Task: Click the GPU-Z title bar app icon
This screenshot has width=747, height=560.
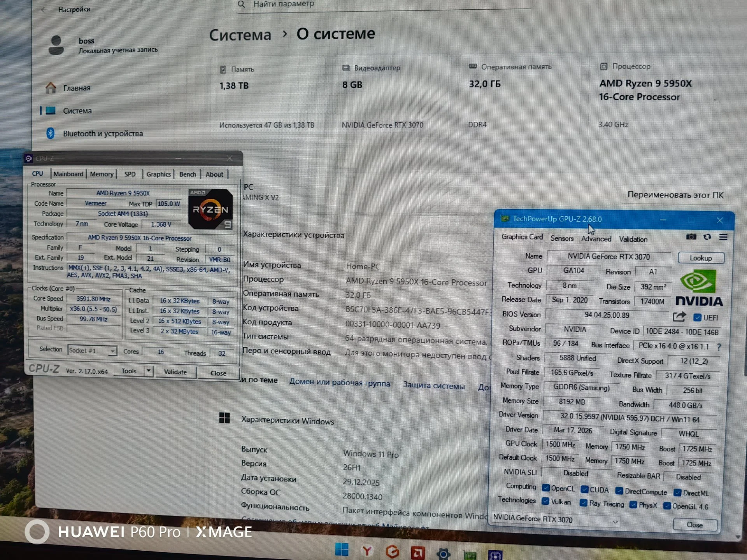Action: pyautogui.click(x=505, y=219)
